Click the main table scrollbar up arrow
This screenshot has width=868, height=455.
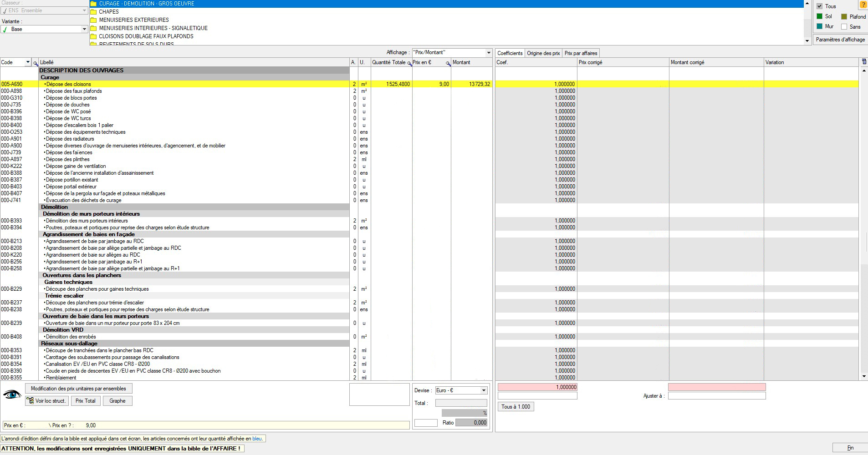coord(864,71)
